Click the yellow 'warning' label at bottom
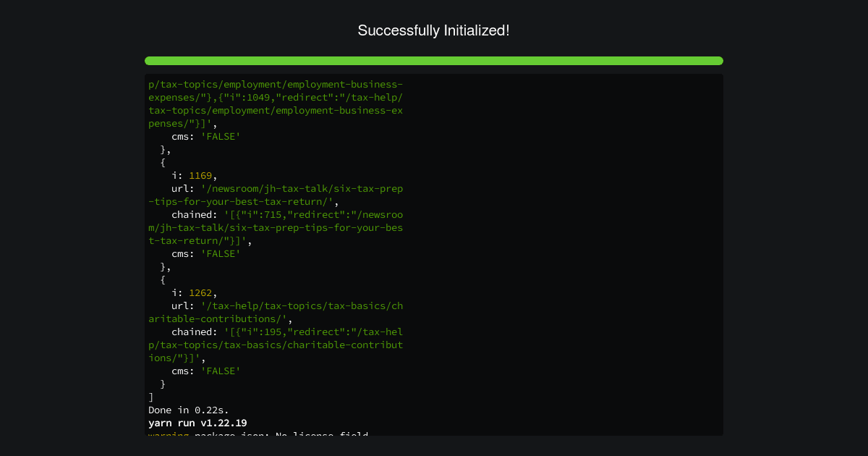 click(167, 435)
